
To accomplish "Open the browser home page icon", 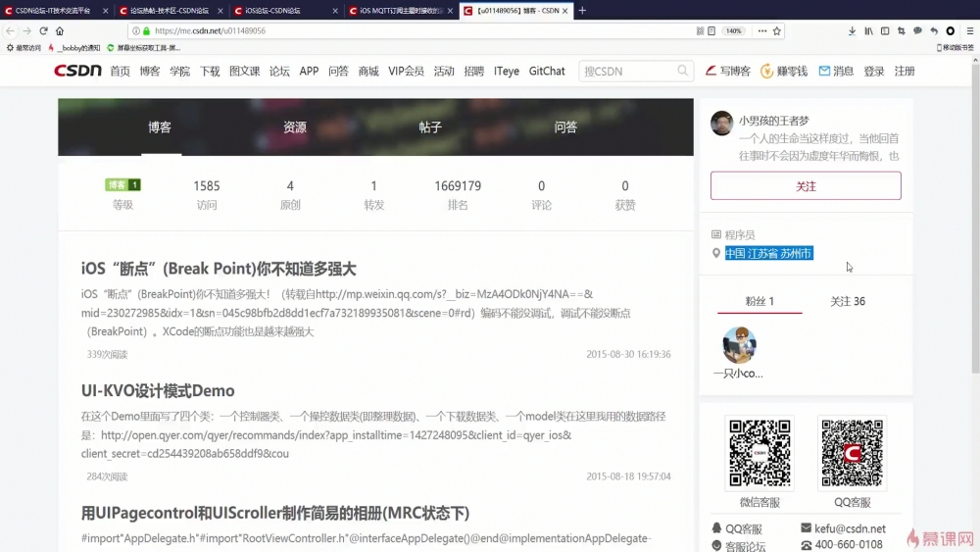I will [x=60, y=30].
